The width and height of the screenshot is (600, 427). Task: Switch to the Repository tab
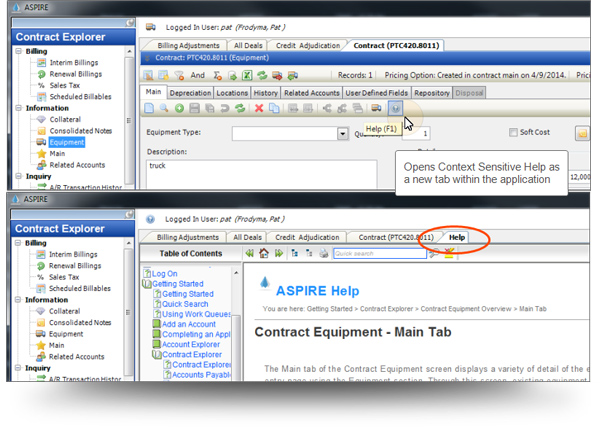[432, 93]
